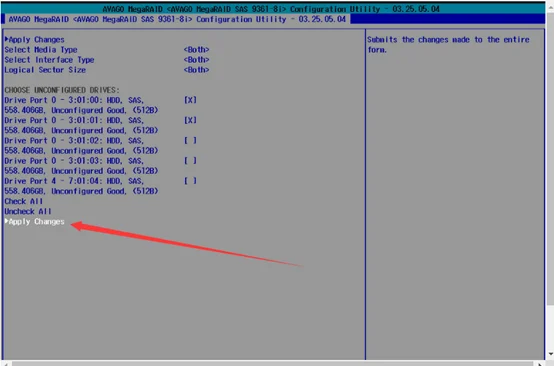Check drive 3:01:02 checkbox
This screenshot has width=554, height=366.
point(190,140)
